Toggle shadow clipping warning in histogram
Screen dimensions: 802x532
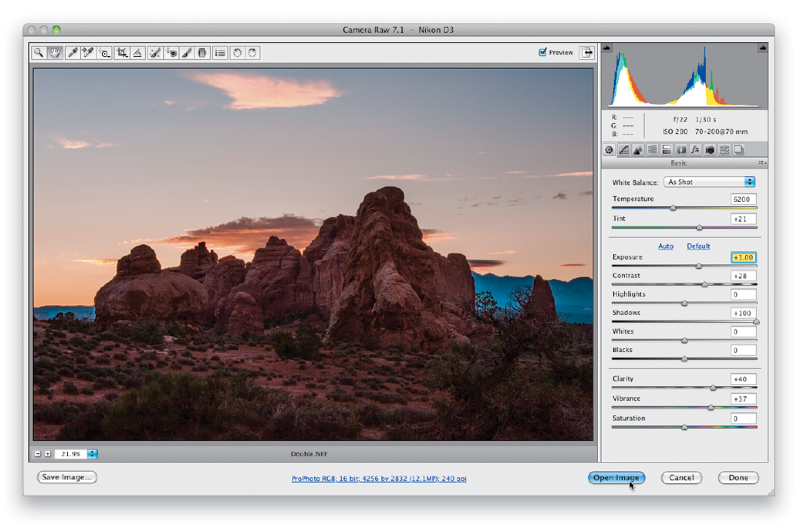pos(607,47)
